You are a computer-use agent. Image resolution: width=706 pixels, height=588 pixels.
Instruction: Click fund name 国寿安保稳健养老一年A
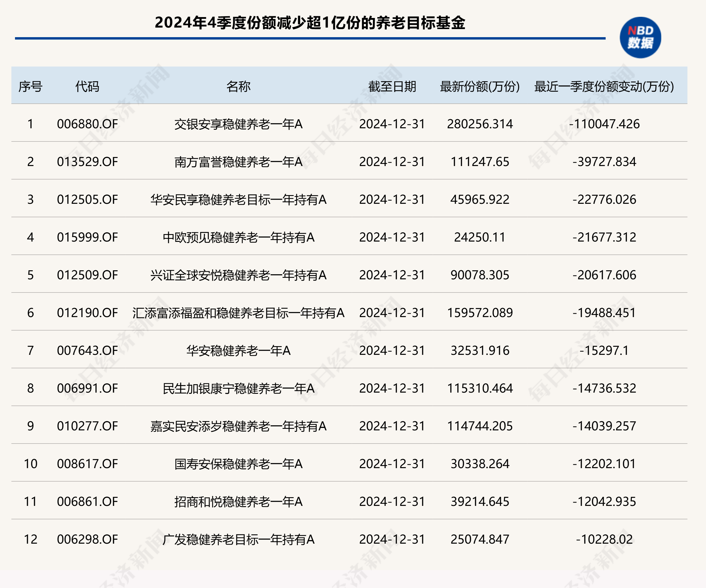tap(238, 464)
